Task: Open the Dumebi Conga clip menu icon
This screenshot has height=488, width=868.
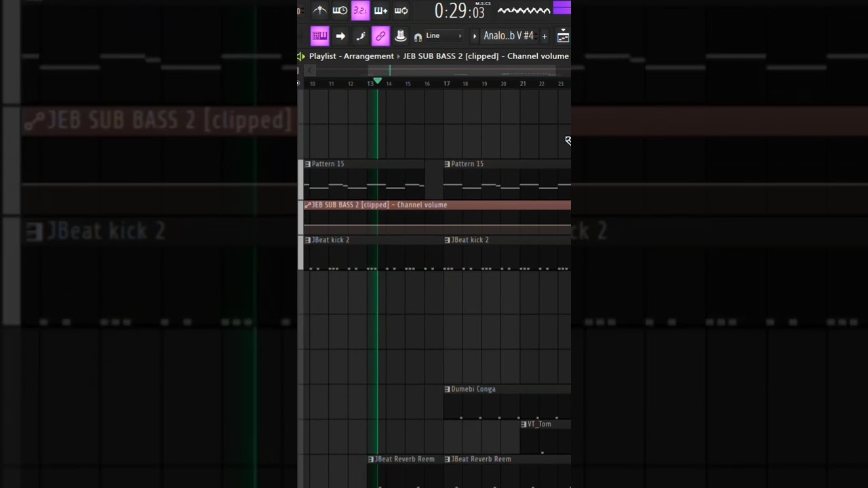Action: pyautogui.click(x=448, y=389)
